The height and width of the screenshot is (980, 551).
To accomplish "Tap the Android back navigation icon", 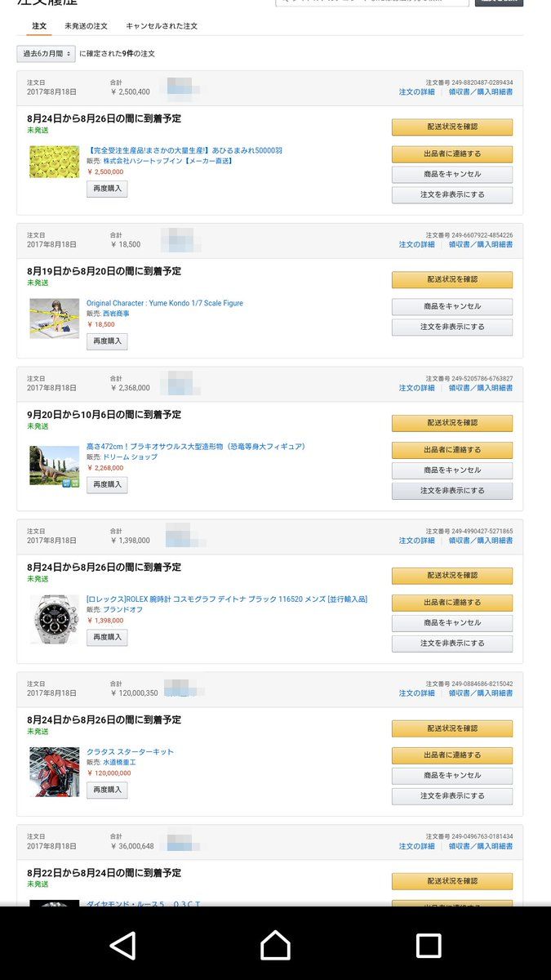I will 124,944.
